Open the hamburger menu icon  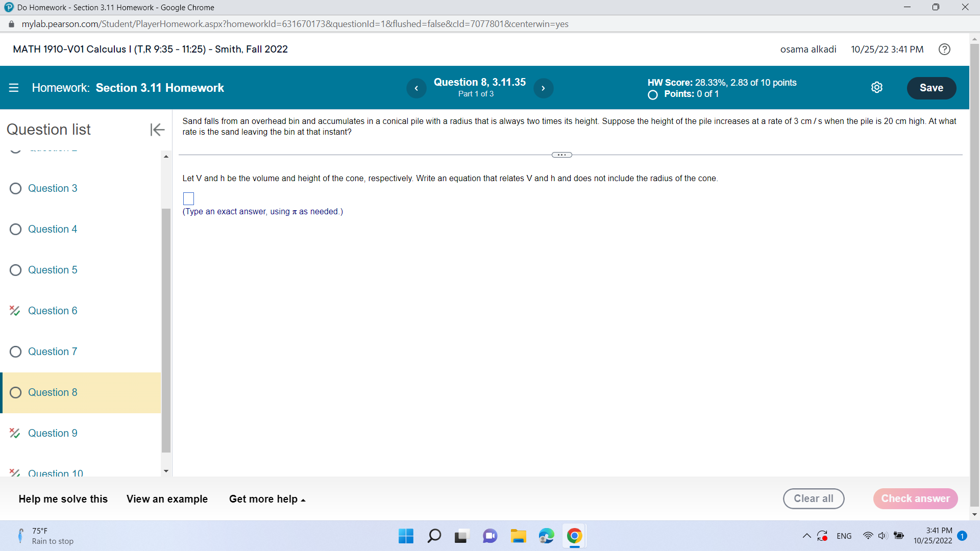[14, 87]
